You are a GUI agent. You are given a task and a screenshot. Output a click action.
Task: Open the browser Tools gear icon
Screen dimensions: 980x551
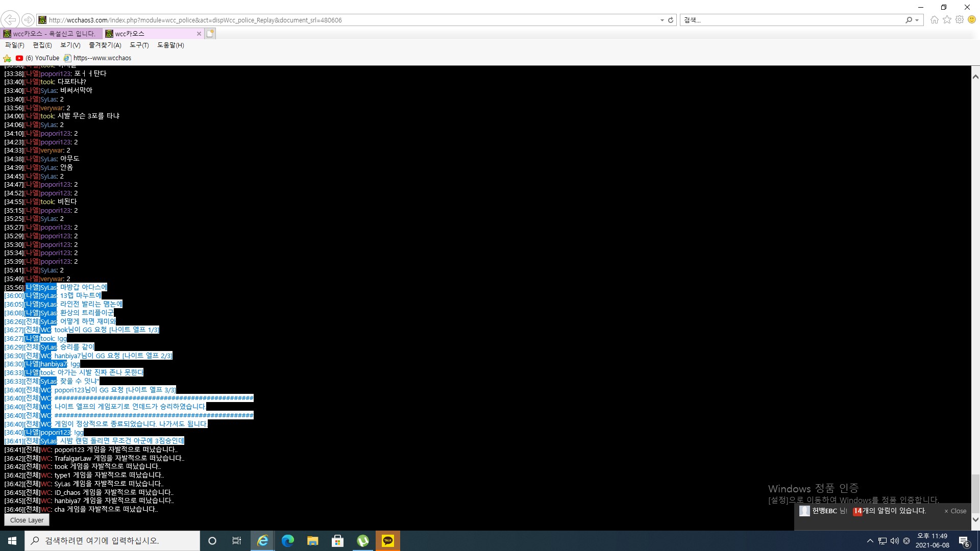tap(960, 19)
